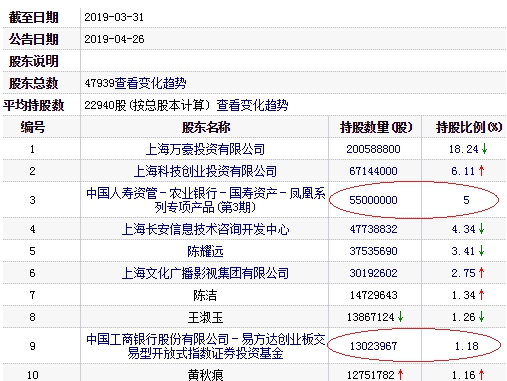The height and width of the screenshot is (381, 507).
Task: Click the red up arrow beside 1.16
Action: click(x=481, y=375)
